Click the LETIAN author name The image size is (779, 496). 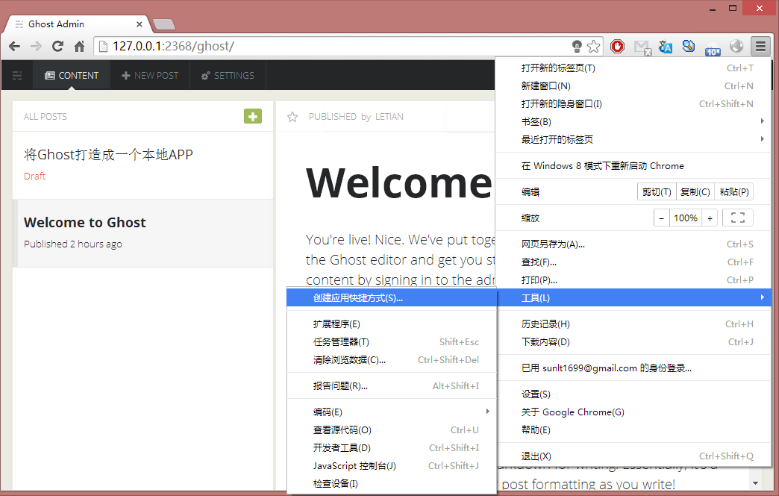click(x=389, y=117)
